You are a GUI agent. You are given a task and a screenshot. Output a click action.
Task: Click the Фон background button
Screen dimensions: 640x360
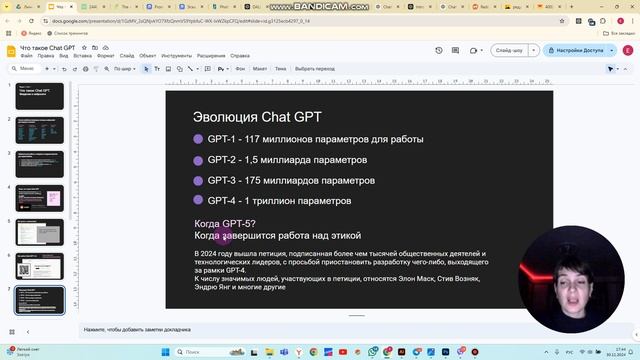240,69
